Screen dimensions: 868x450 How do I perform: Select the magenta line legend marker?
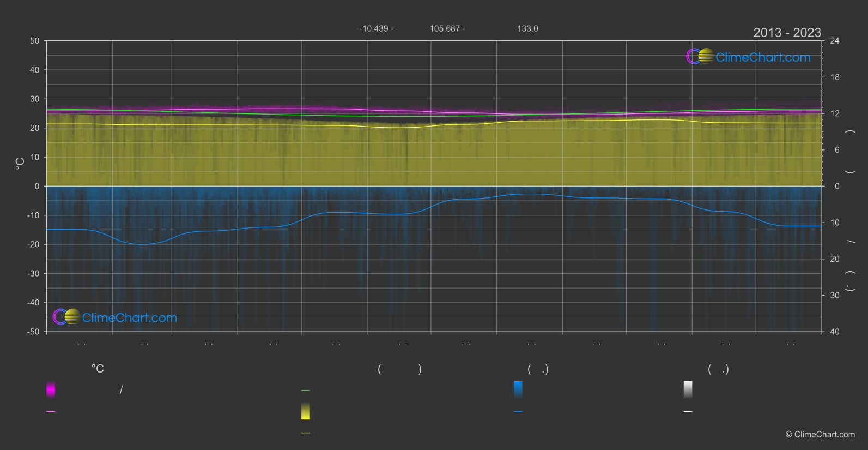tap(51, 412)
